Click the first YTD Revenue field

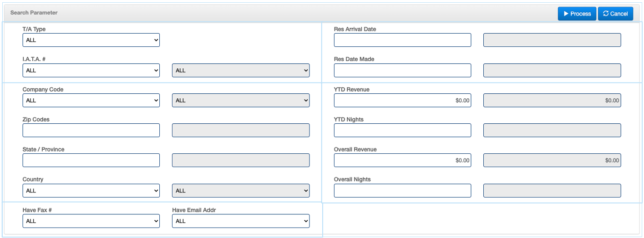tap(402, 101)
